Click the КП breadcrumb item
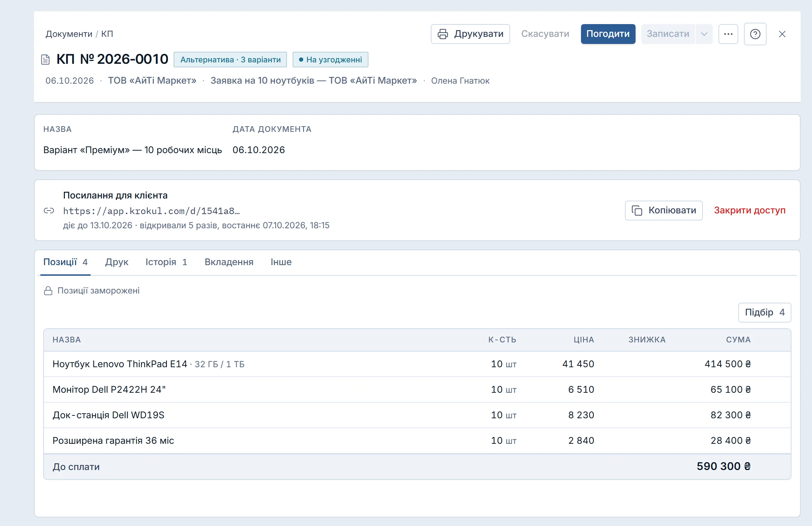Viewport: 812px width, 526px height. click(107, 34)
